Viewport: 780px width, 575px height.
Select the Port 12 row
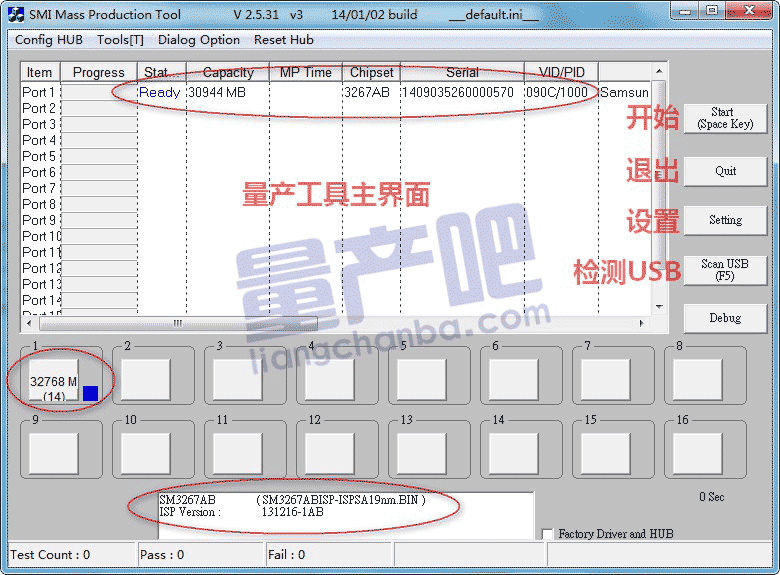[x=42, y=269]
